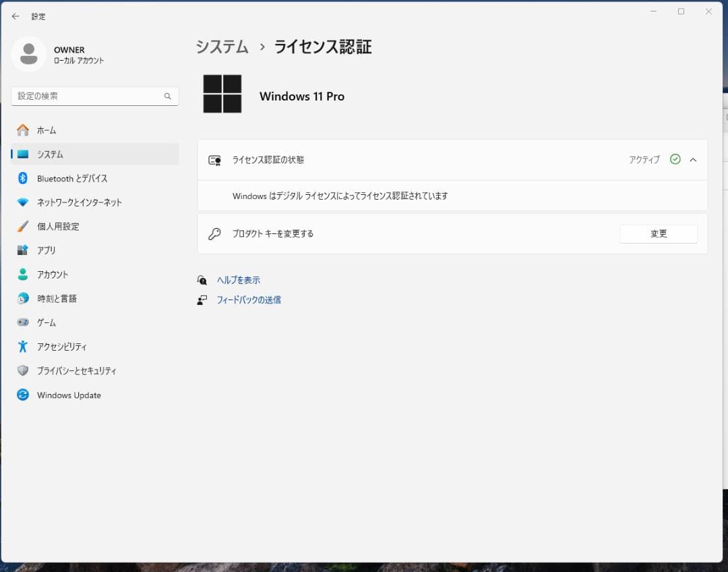Select the システム tab in the sidebar
The image size is (728, 572).
coord(50,154)
